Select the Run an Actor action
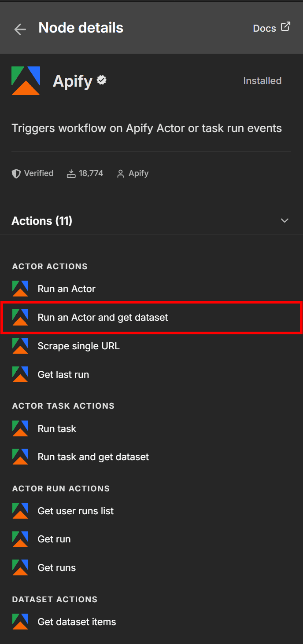Viewport: 303px width, 644px height. pyautogui.click(x=151, y=289)
